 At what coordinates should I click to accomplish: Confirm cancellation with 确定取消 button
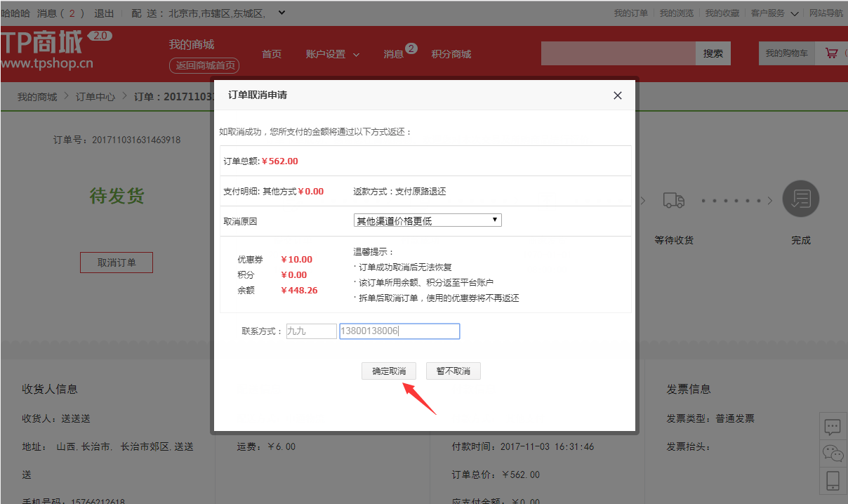click(388, 371)
